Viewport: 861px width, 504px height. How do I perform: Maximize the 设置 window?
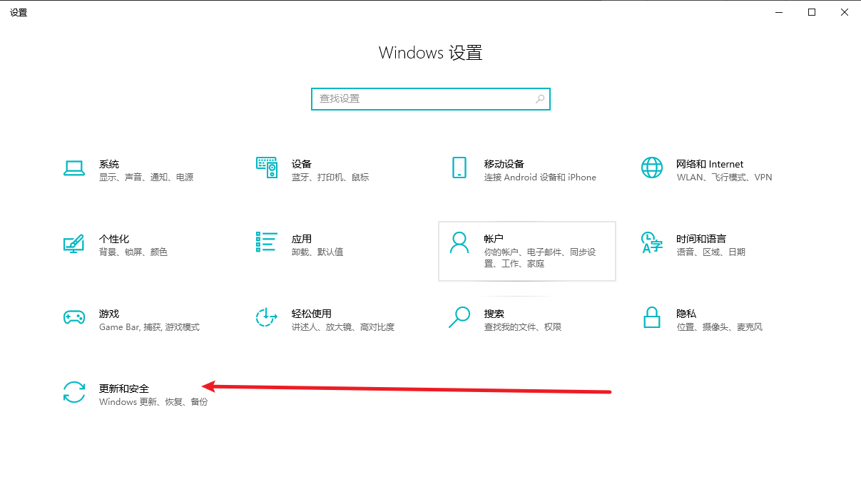811,12
